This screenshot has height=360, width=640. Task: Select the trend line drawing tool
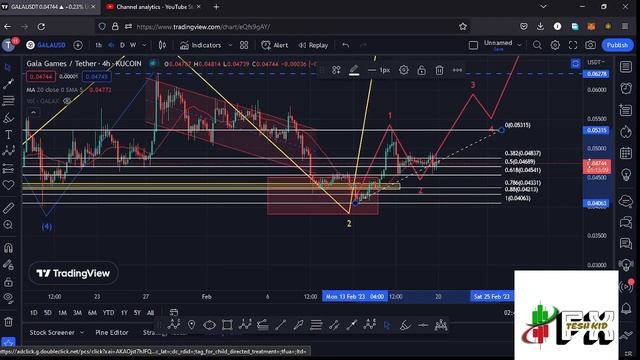pyautogui.click(x=8, y=84)
